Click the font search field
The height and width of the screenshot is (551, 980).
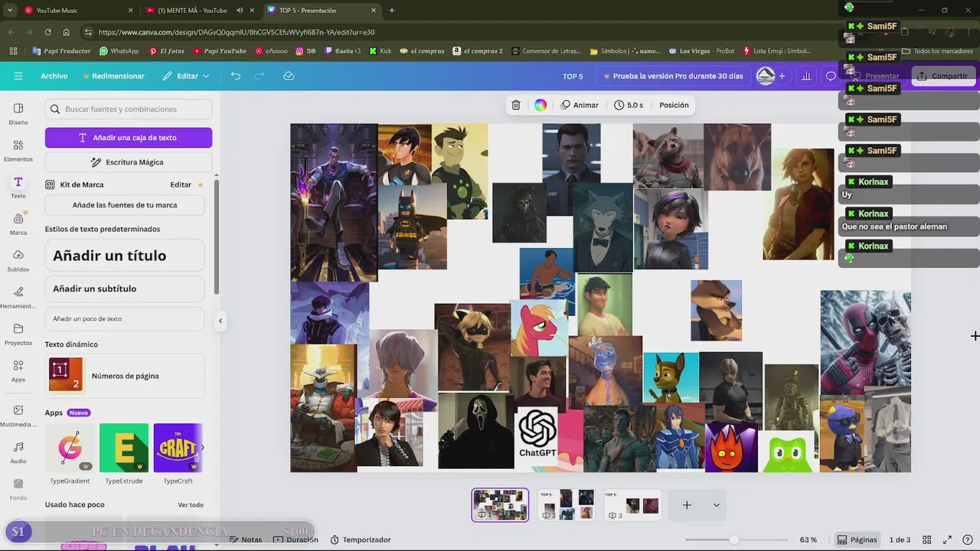click(x=129, y=109)
